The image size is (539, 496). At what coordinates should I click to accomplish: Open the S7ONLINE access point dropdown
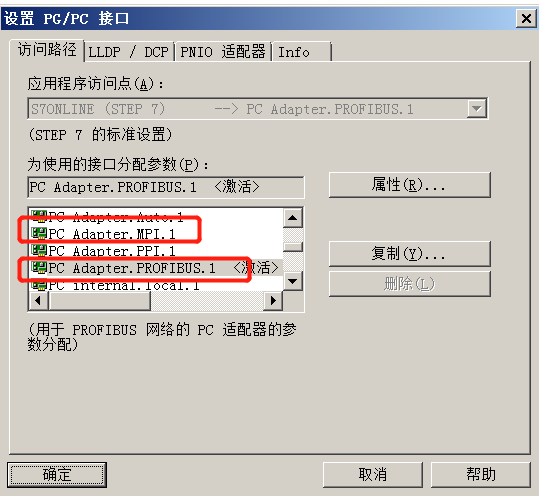(x=476, y=109)
